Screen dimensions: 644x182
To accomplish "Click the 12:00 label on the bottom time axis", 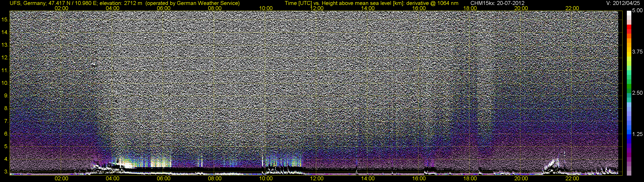I will coord(317,179).
